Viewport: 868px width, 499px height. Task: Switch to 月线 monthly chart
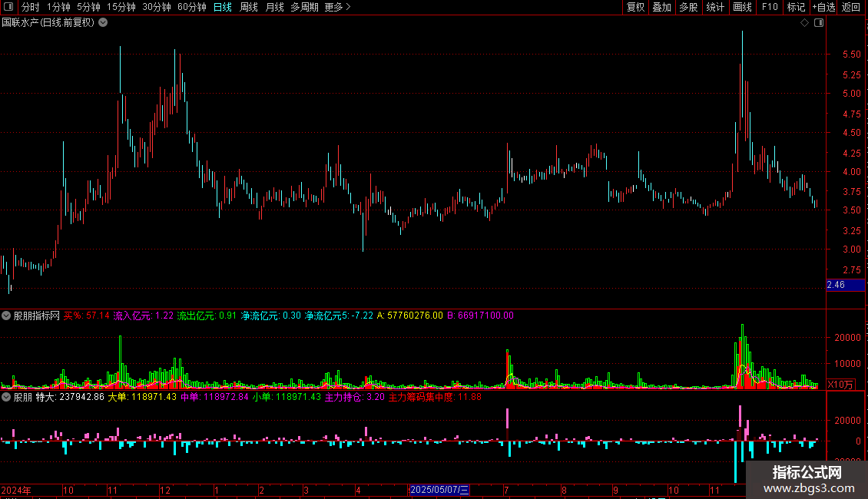click(x=274, y=7)
